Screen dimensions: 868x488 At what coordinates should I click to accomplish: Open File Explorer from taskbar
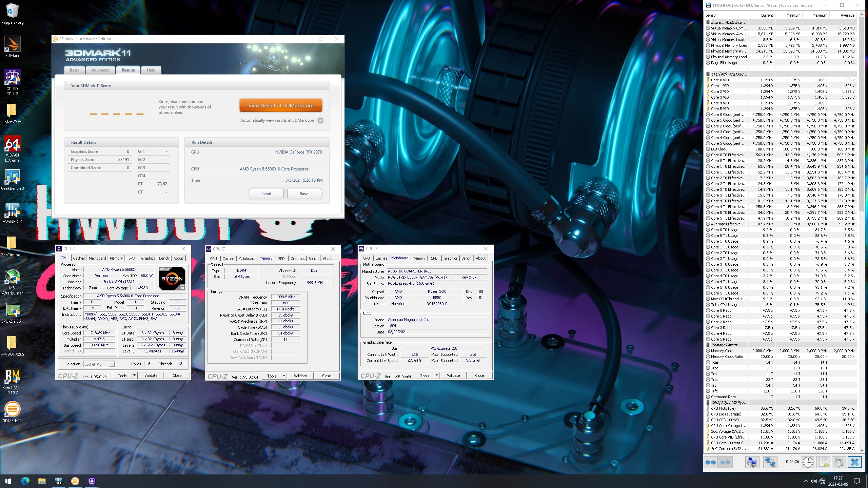tap(42, 481)
